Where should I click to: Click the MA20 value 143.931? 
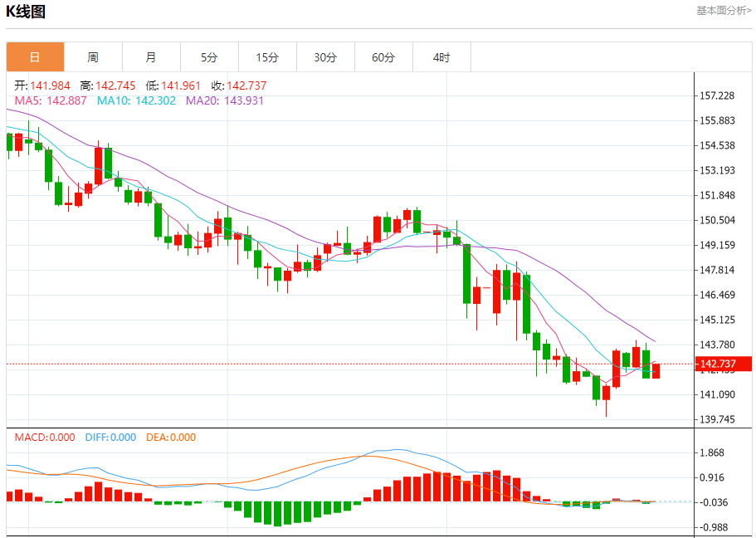point(244,100)
